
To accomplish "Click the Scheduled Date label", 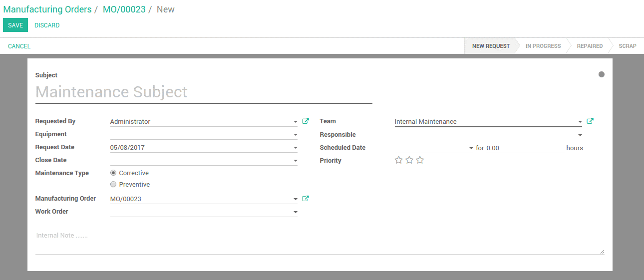I will pyautogui.click(x=342, y=148).
